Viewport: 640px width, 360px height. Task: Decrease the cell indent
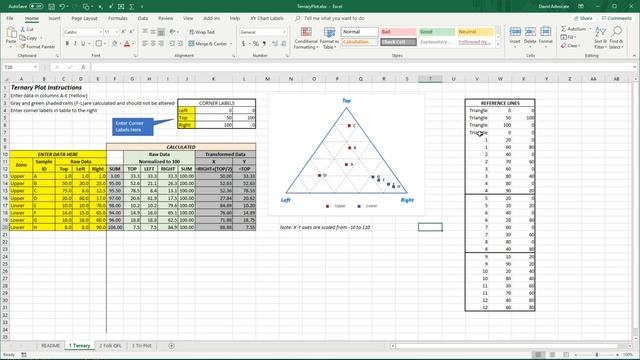click(x=172, y=44)
